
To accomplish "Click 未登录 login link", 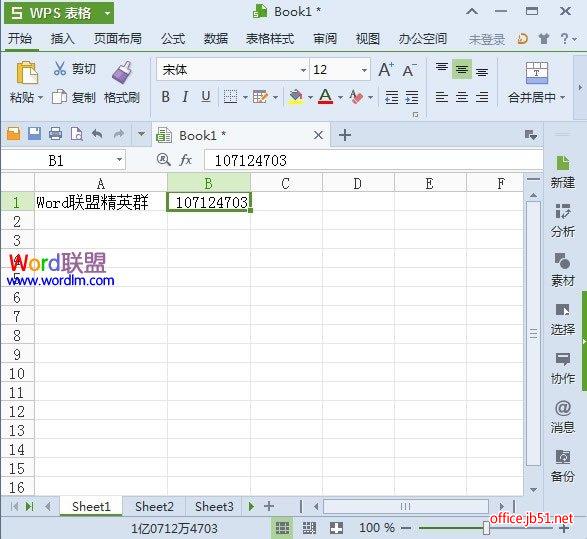I will (487, 39).
